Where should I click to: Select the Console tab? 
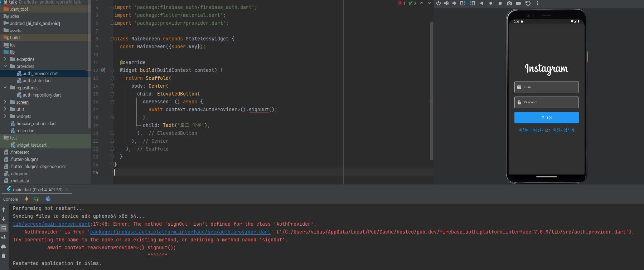click(x=10, y=199)
